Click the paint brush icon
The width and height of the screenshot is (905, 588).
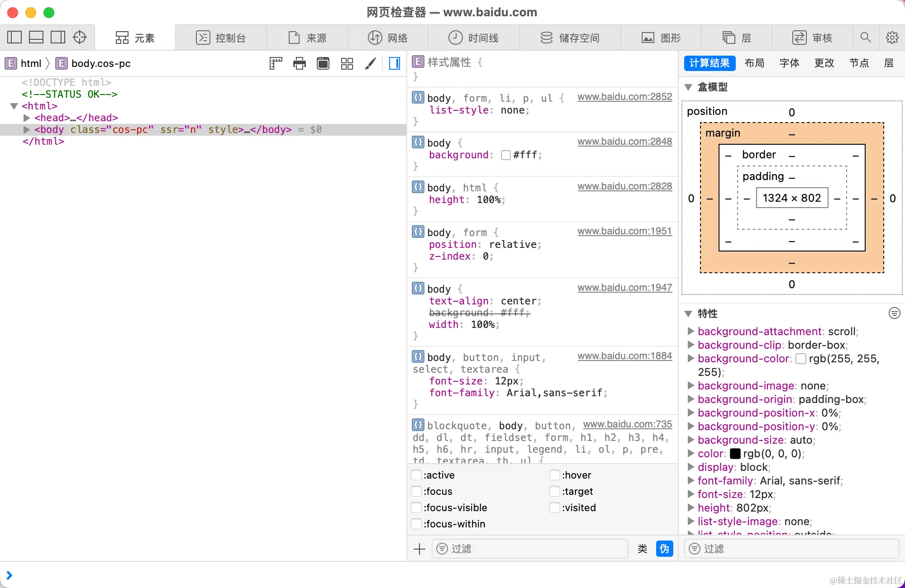point(370,63)
